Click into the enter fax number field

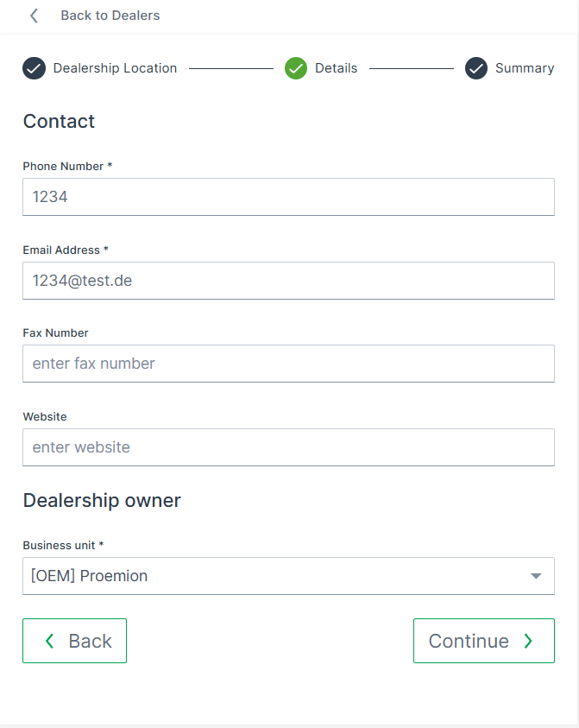(288, 364)
